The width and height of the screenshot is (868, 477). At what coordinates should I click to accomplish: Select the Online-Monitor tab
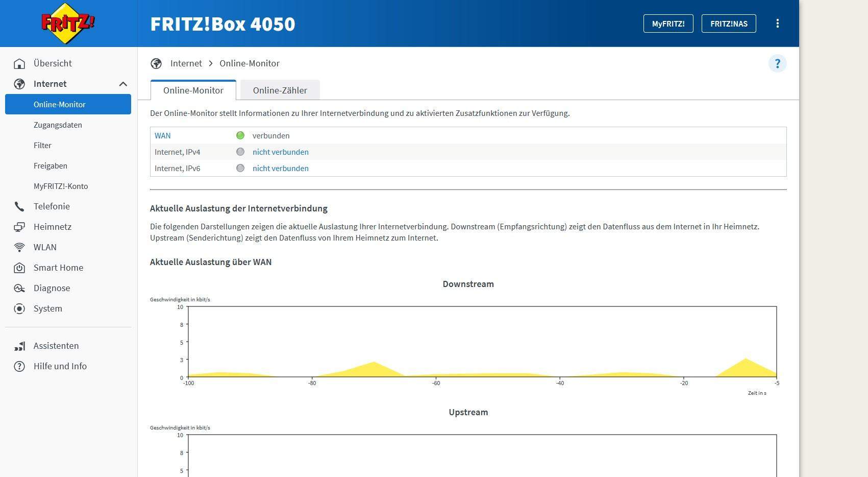coord(193,90)
